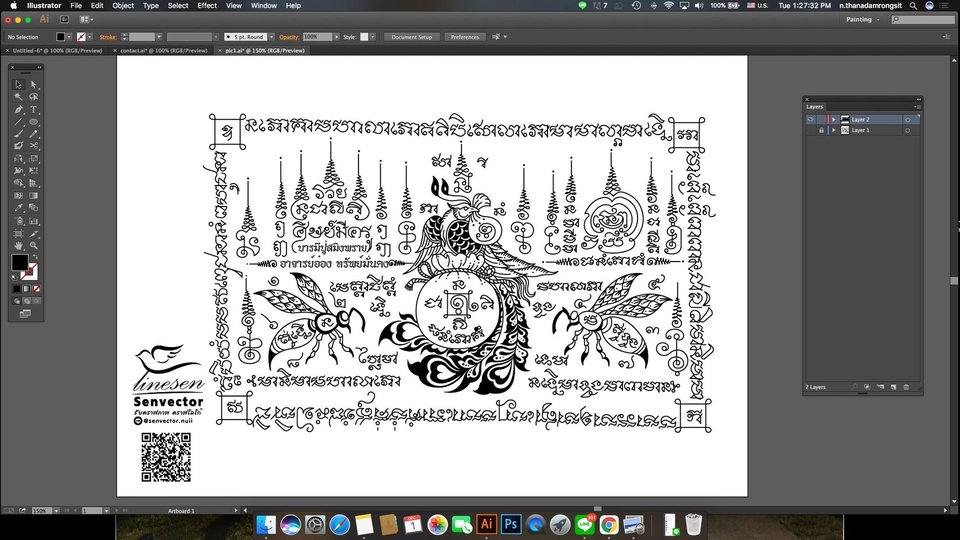Select the Slice tool
The image size is (960, 540).
point(34,233)
